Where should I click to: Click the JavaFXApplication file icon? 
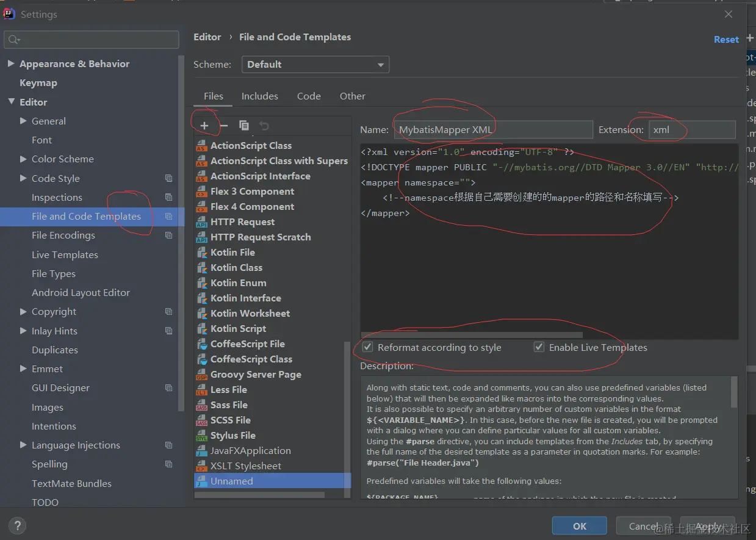point(201,451)
